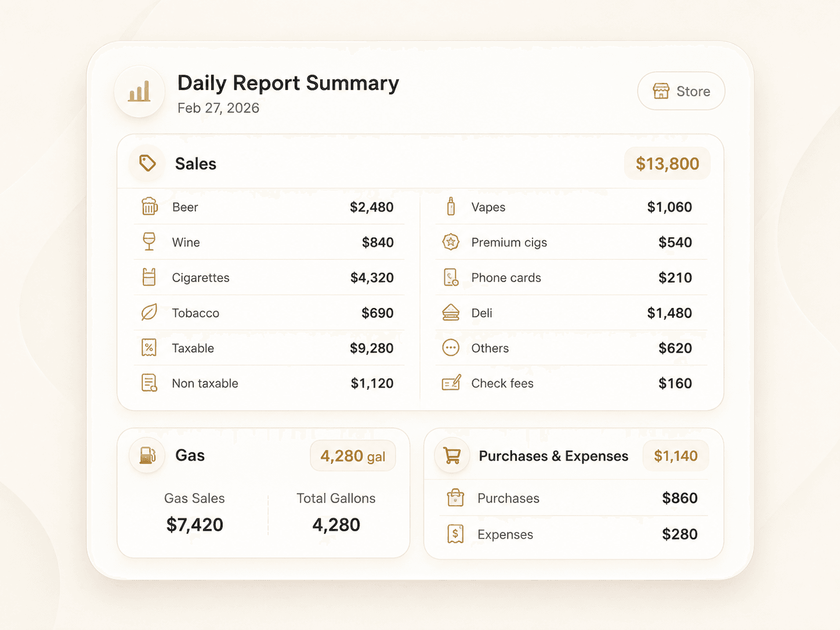Click the Total Gallons label
840x630 pixels.
click(336, 498)
